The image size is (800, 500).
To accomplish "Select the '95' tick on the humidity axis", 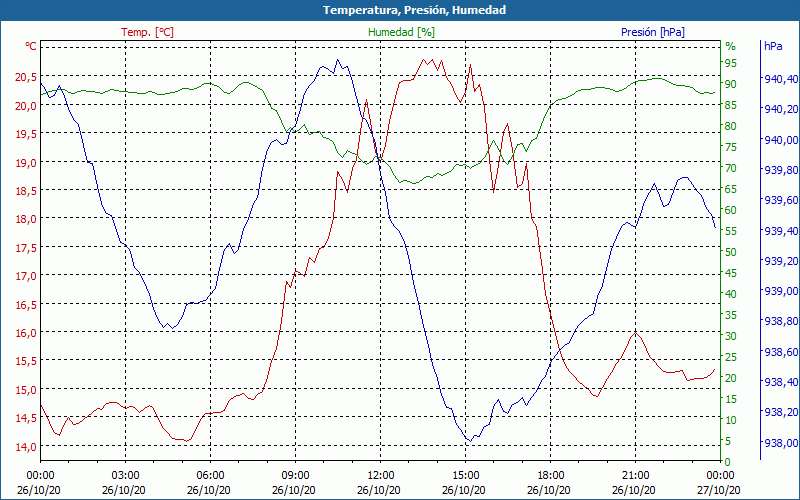I will pyautogui.click(x=731, y=63).
